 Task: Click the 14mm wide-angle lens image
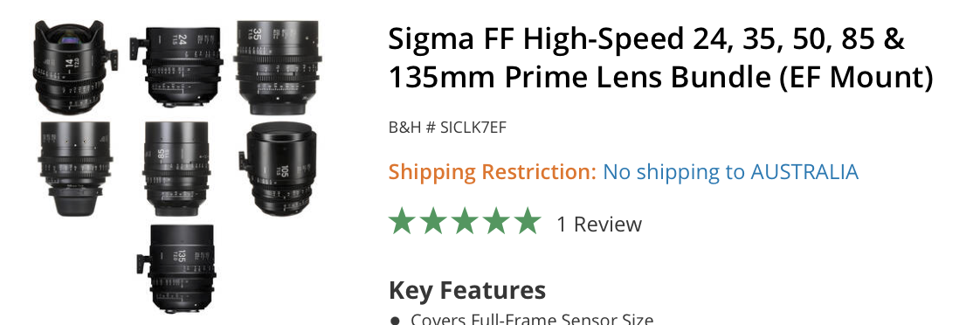75,67
